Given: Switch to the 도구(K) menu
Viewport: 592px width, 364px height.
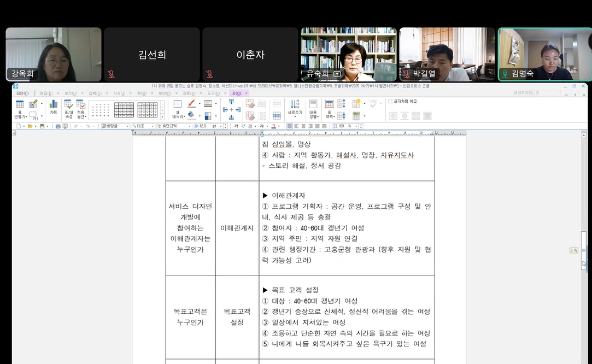Looking at the screenshot, I should [x=214, y=93].
